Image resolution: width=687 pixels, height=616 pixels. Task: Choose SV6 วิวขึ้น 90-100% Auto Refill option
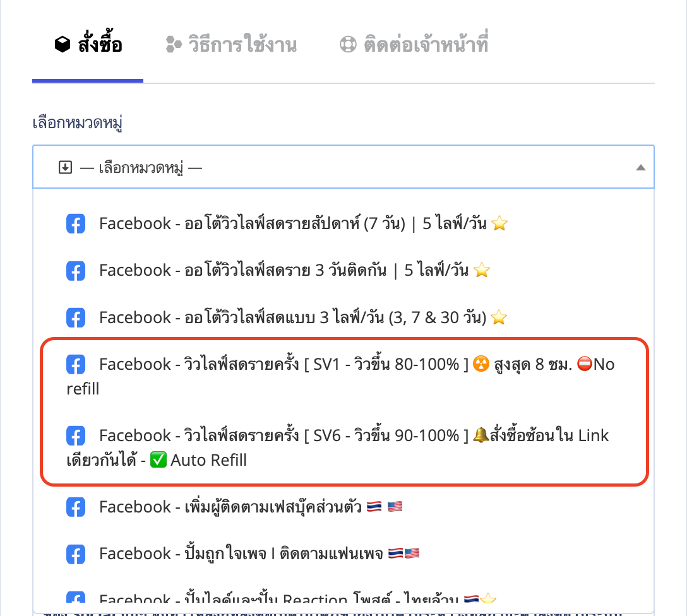coord(343,447)
